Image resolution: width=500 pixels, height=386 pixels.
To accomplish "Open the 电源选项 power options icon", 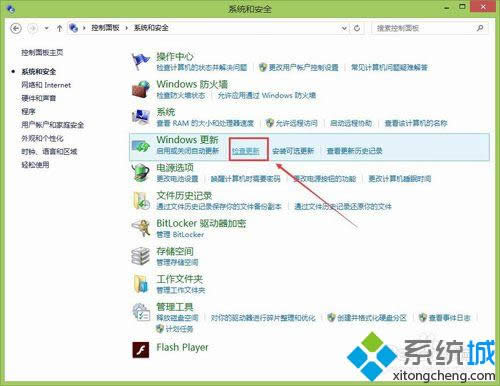I will tap(141, 173).
